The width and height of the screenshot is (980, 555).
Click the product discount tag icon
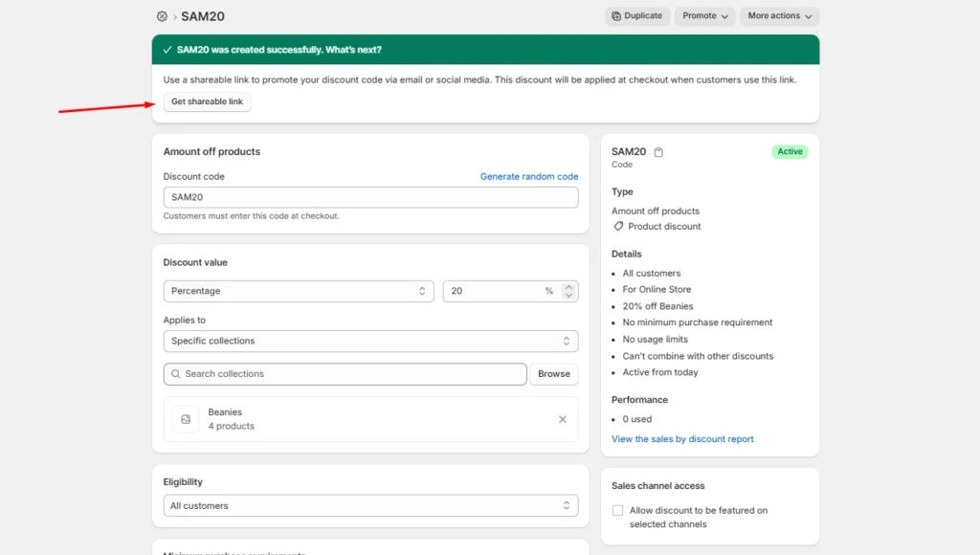click(x=618, y=226)
